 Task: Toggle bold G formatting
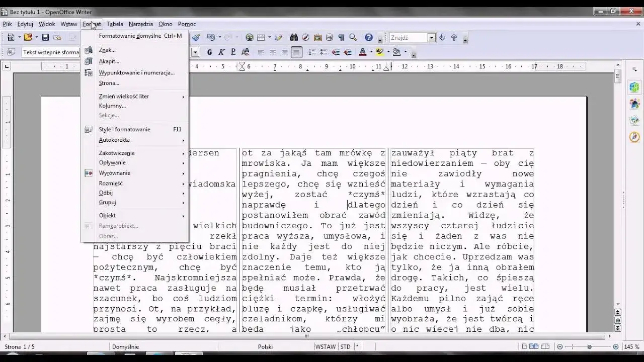209,52
